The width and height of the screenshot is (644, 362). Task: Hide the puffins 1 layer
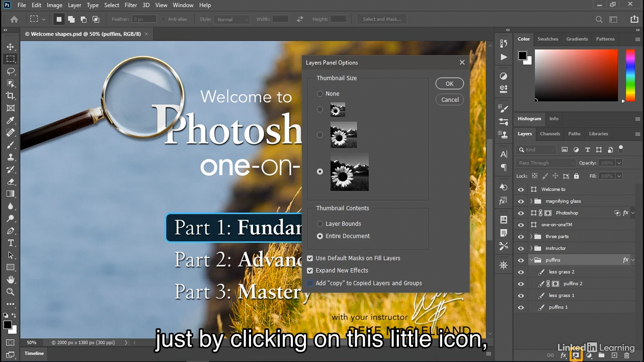521,307
